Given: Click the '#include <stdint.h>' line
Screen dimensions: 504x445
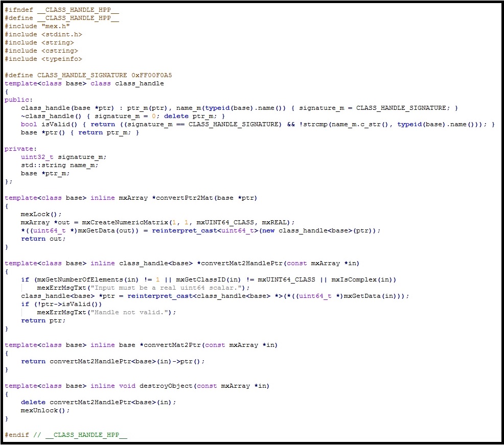Looking at the screenshot, I should pyautogui.click(x=43, y=34).
